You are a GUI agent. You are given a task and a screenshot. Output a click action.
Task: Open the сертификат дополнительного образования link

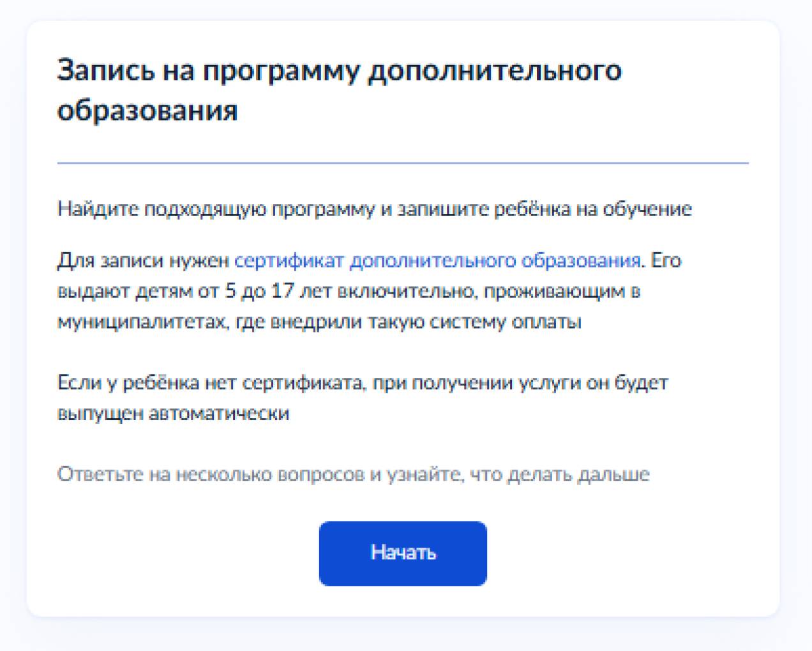coord(437,260)
